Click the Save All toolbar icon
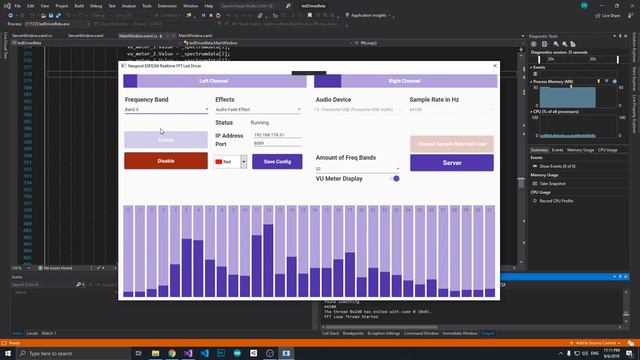Screen dimensions: 640x360 click(x=58, y=16)
